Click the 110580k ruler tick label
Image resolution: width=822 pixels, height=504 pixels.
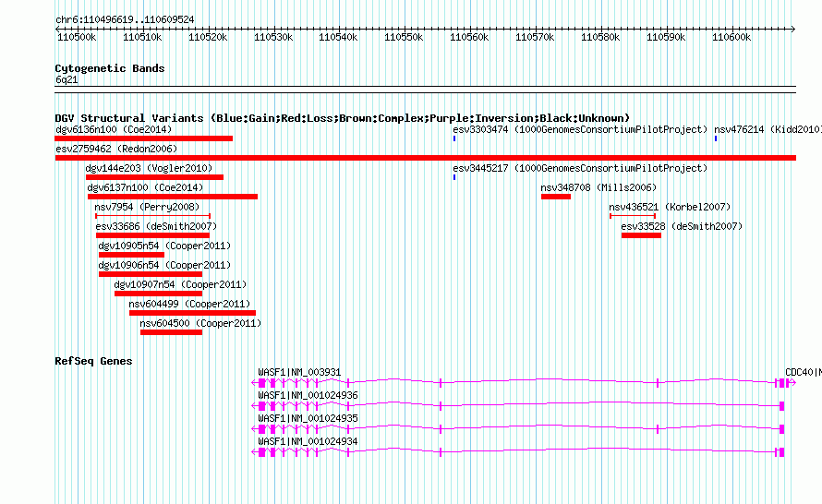tap(600, 37)
